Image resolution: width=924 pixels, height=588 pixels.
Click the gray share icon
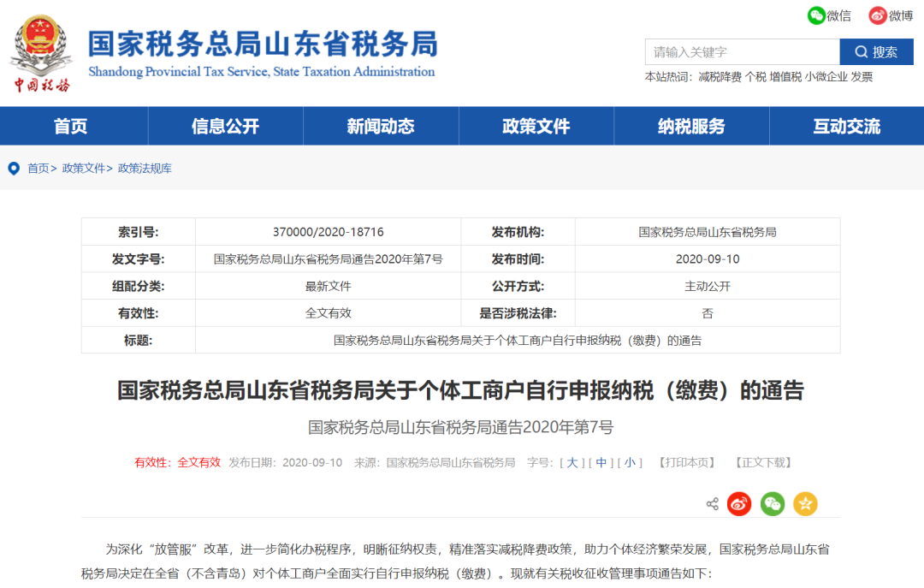tap(713, 503)
